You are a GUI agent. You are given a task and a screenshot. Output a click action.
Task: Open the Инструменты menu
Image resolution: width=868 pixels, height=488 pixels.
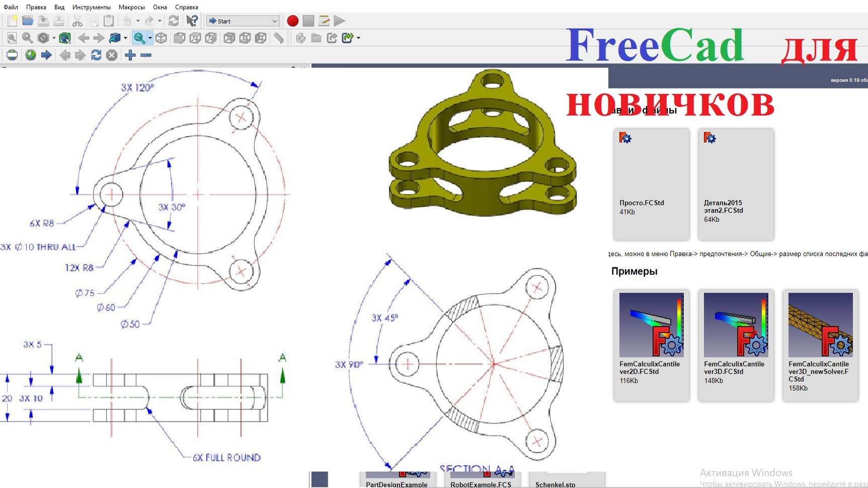coord(92,7)
